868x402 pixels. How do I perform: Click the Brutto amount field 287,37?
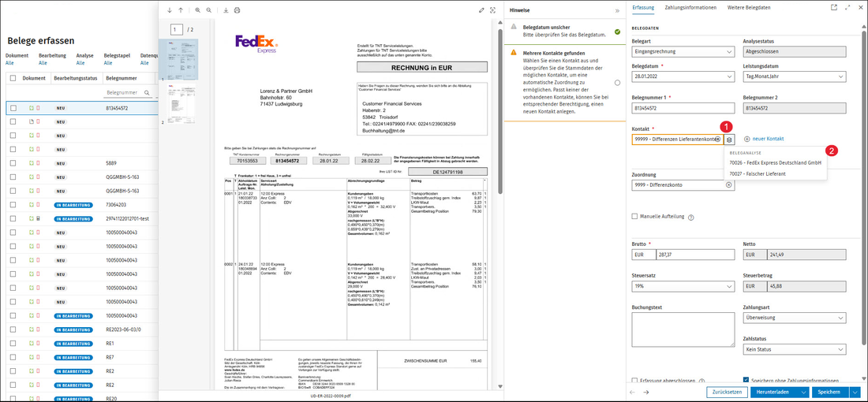694,255
